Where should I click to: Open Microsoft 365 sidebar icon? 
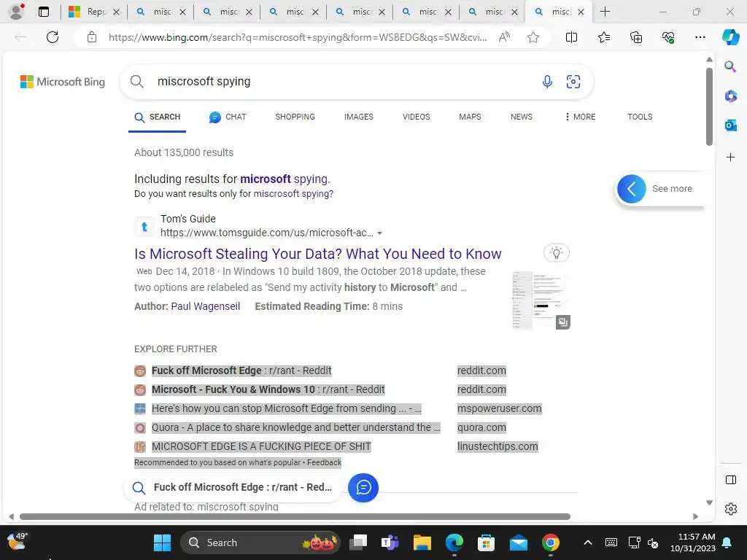[x=730, y=96]
